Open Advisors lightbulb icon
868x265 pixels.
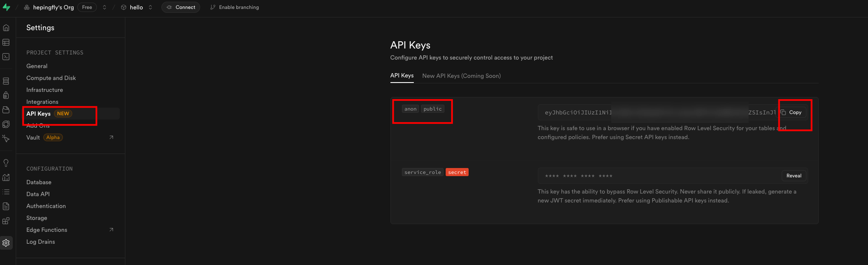6,163
